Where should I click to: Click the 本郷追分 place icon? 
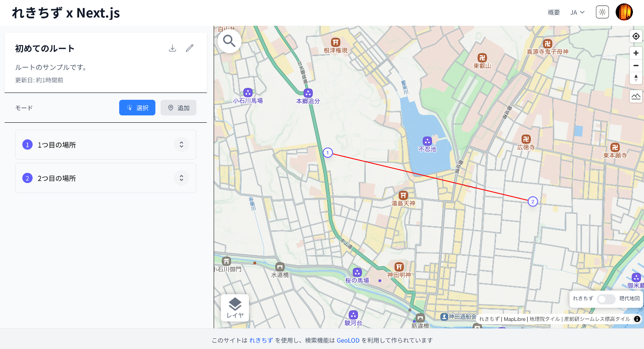308,93
